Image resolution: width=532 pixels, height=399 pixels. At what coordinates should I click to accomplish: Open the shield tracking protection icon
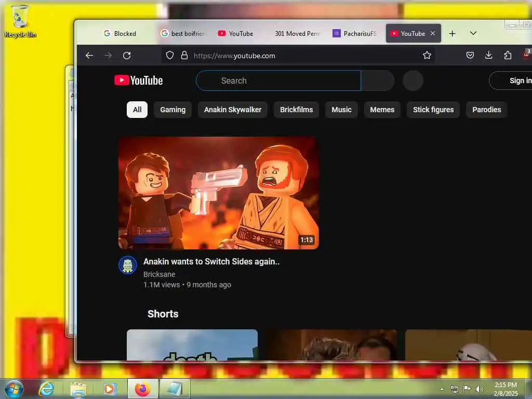(x=170, y=55)
